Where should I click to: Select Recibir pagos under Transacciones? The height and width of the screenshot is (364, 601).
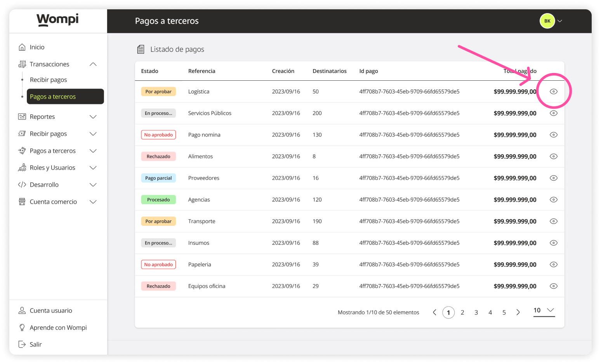pos(48,80)
